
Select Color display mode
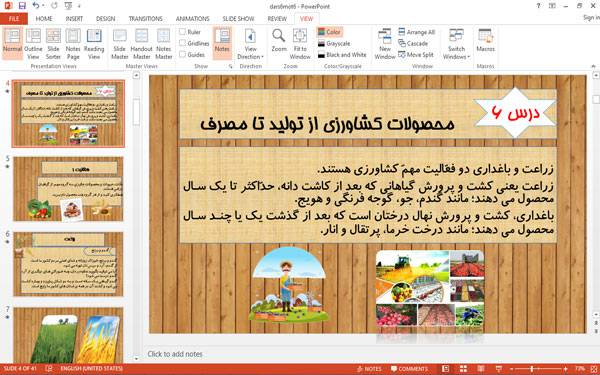coord(329,32)
